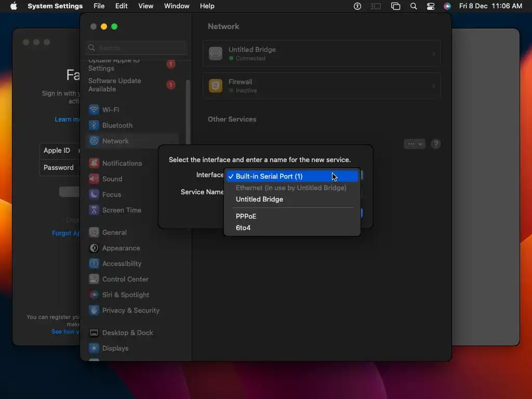This screenshot has height=399, width=532.
Task: Open the System Settings app menu
Action: [55, 6]
